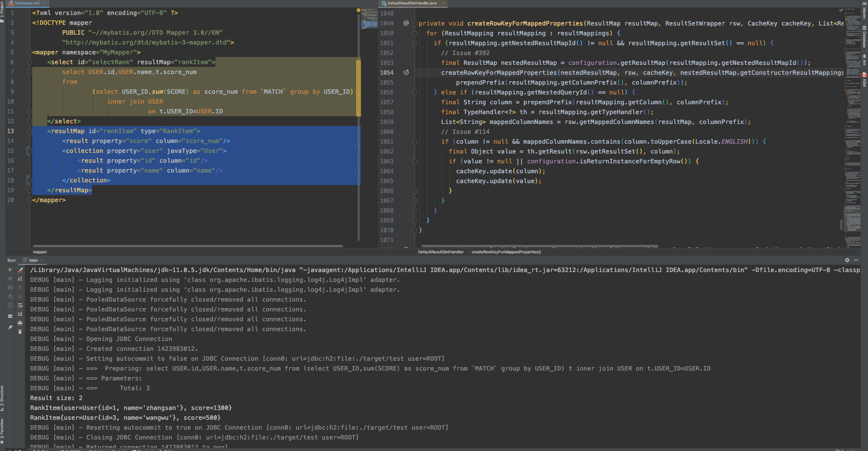Click the attach debugger bug icon
Screen dimensions: 868x451
10,296
